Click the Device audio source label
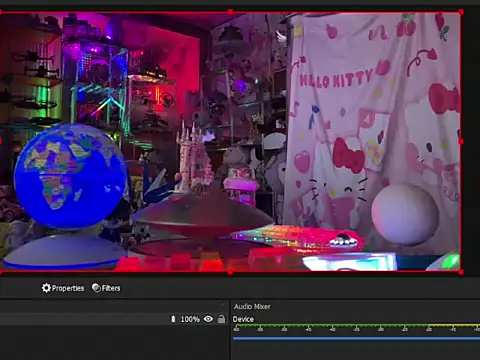 click(243, 319)
